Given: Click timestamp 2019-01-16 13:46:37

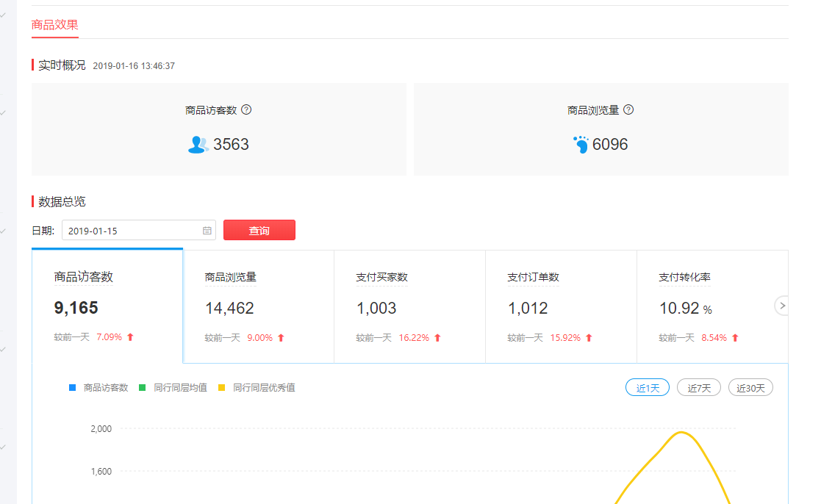Looking at the screenshot, I should (x=134, y=66).
